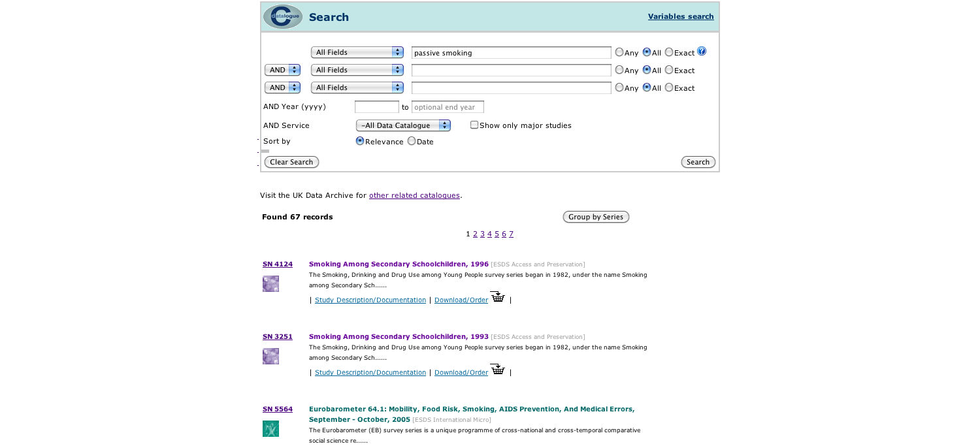Open the All Data Catalogue service dropdown
Image resolution: width=980 pixels, height=446 pixels.
point(403,125)
